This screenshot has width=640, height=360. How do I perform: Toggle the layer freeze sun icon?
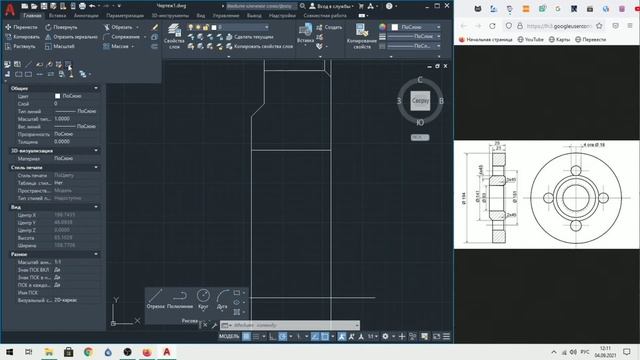click(198, 27)
